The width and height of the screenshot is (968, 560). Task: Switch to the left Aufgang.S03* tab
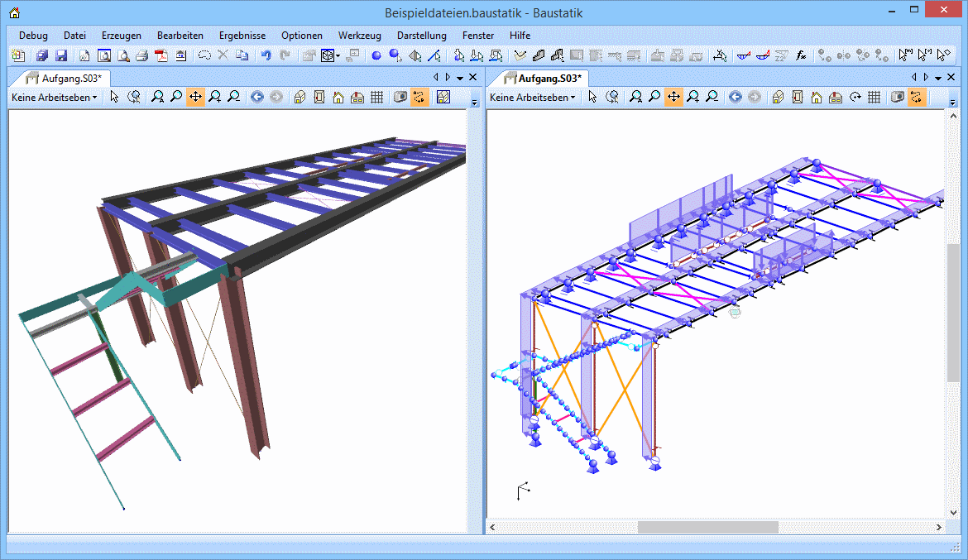point(64,78)
